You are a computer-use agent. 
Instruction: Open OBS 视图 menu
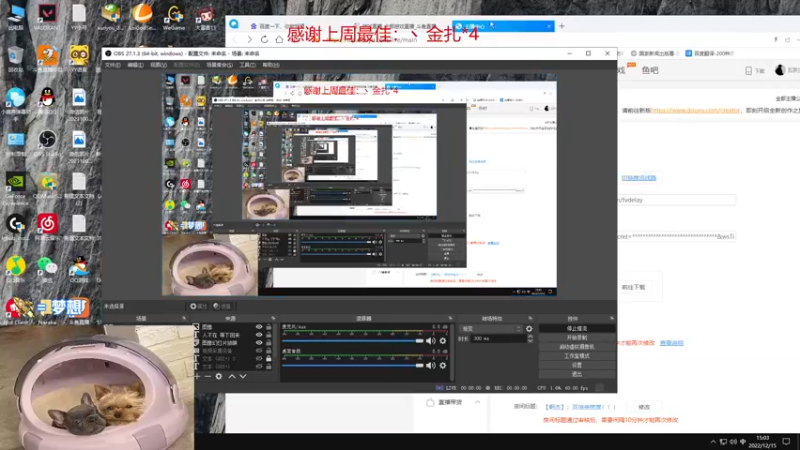[158, 65]
